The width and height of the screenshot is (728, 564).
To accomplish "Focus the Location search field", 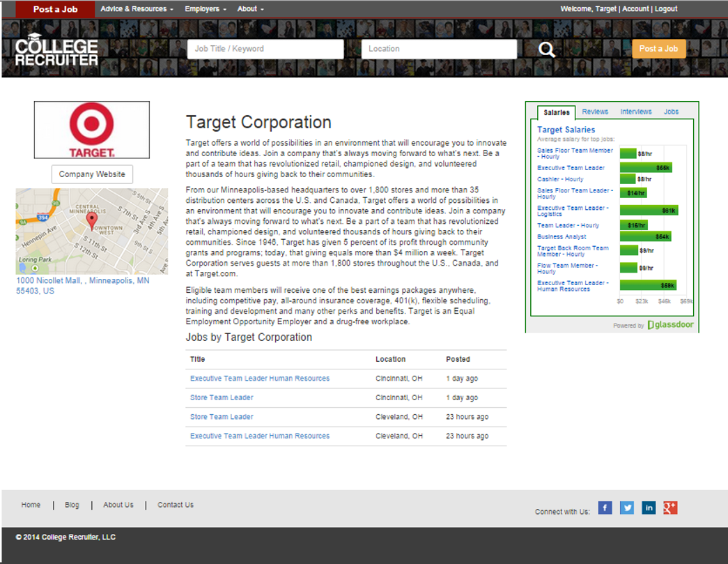I will pos(439,49).
